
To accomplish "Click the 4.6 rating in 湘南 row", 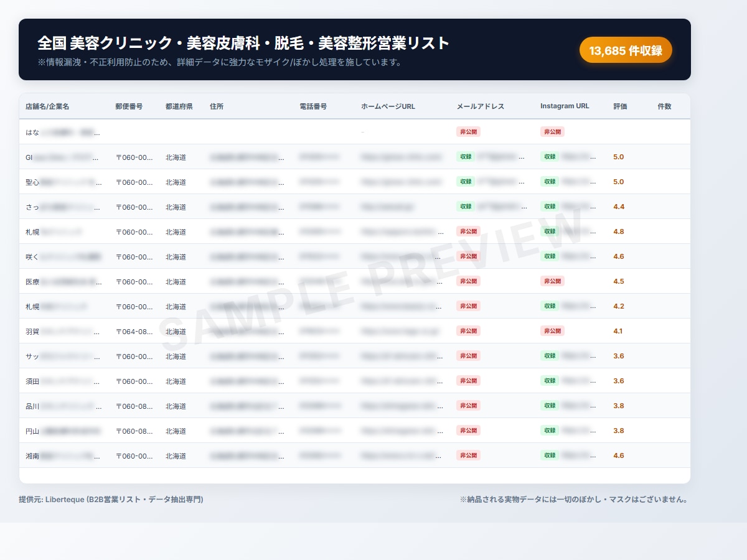I will 619,455.
